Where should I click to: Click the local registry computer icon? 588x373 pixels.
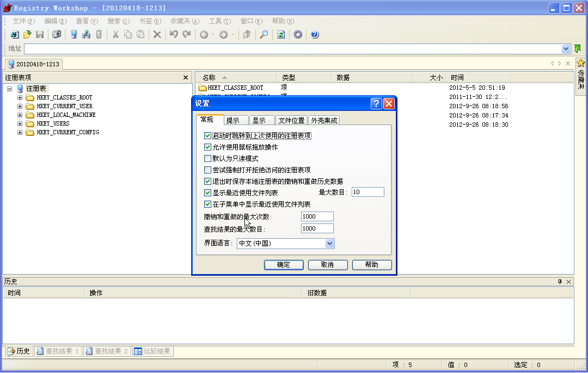pyautogui.click(x=73, y=35)
